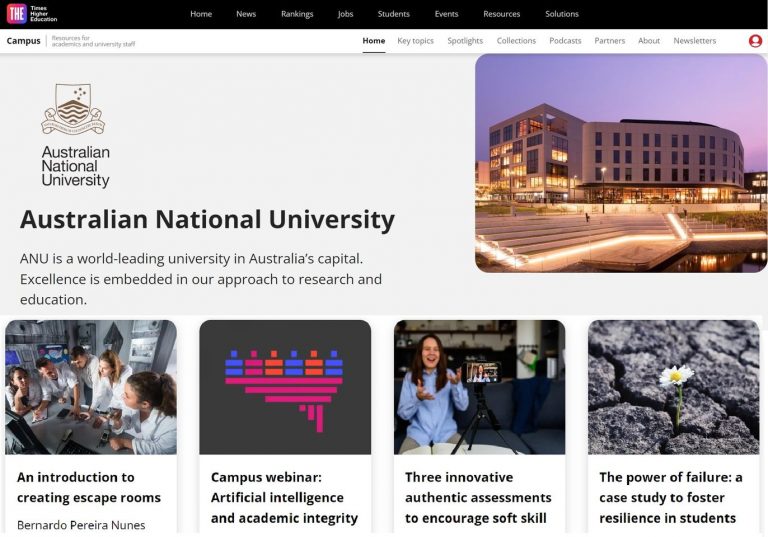Open the escape room team photo thumbnail
The image size is (768, 537).
coord(91,387)
